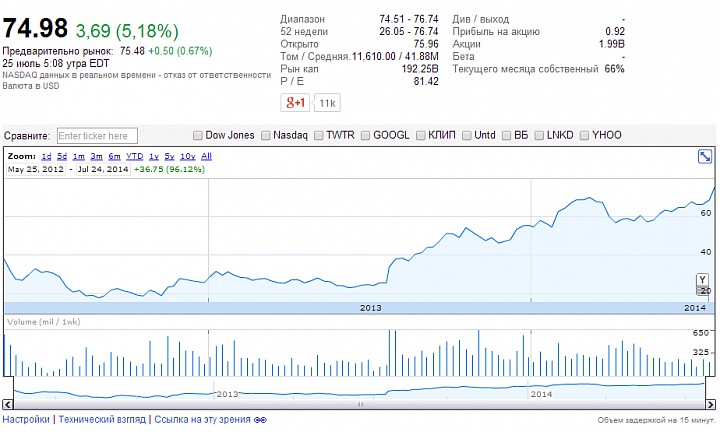
Task: Click the 11k share count bubble
Action: point(327,103)
